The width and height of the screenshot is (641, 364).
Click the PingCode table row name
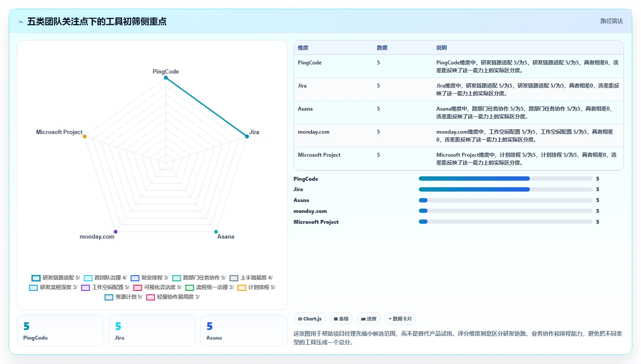[x=309, y=63]
